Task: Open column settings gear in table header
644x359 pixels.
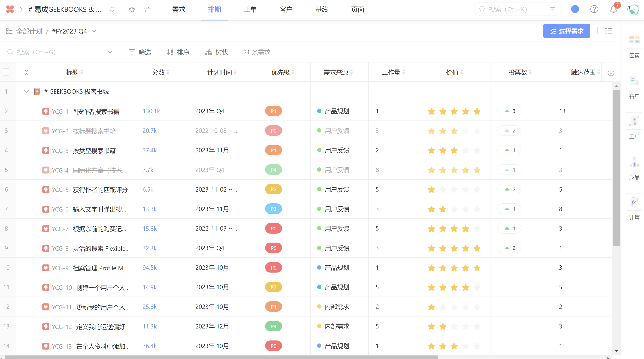Action: coord(611,73)
